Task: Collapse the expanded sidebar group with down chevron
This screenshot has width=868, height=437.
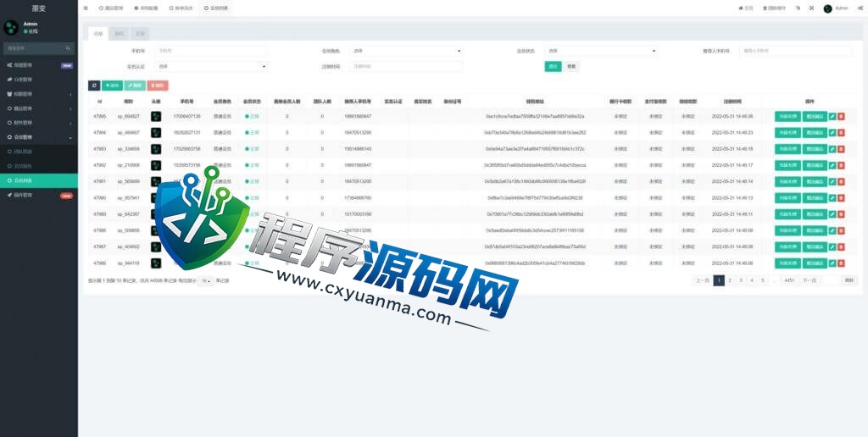Action: [39, 137]
